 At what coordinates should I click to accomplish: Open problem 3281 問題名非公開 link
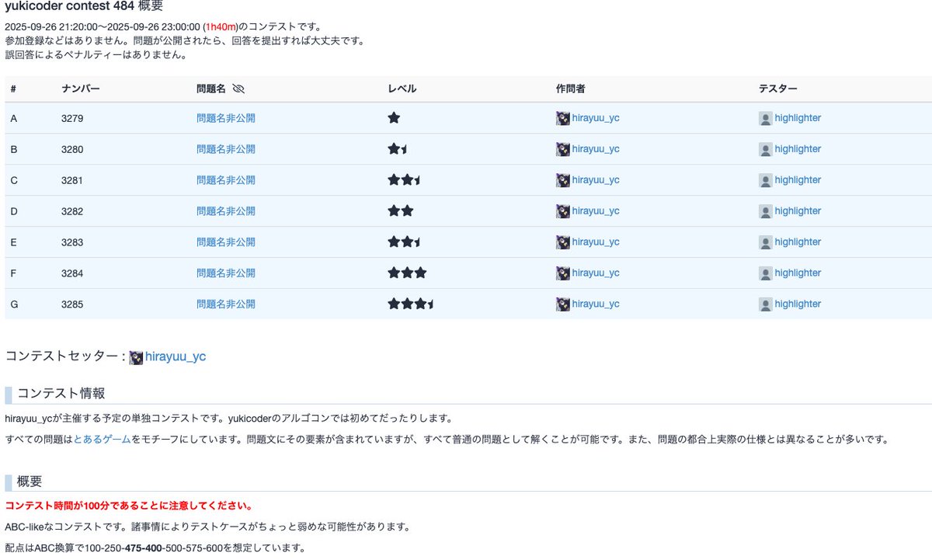click(x=226, y=180)
